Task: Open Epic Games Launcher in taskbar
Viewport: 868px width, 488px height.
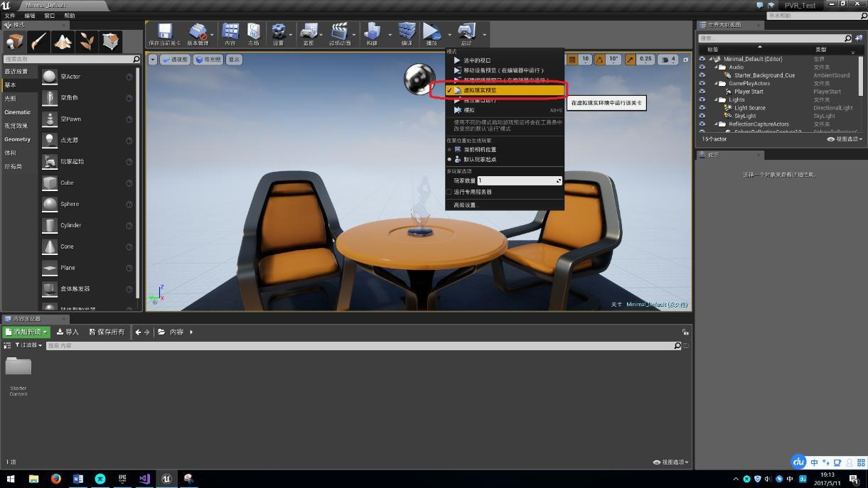Action: [x=122, y=479]
